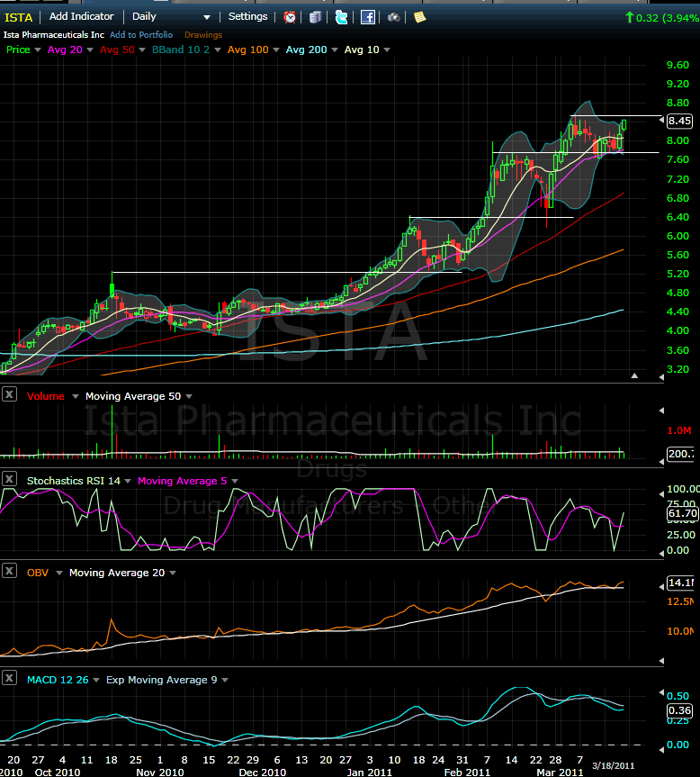The height and width of the screenshot is (777, 700).
Task: Expand Avg 10 indicator options
Action: (x=387, y=50)
